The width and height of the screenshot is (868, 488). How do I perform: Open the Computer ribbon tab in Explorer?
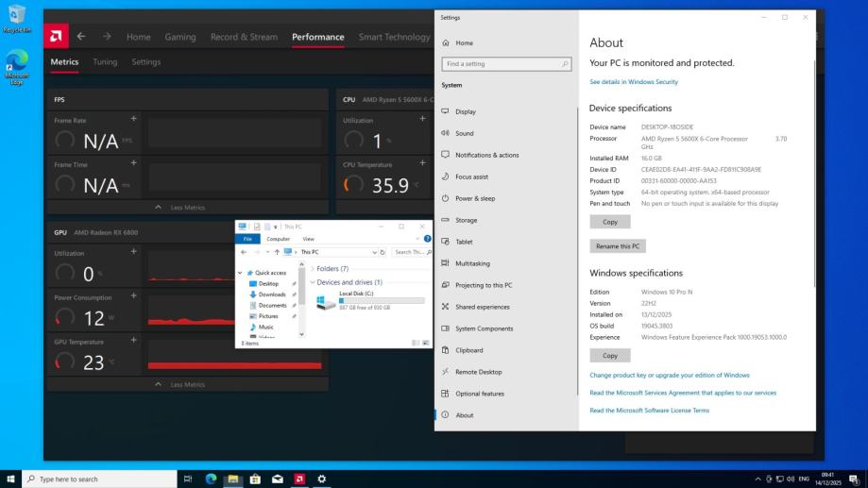[278, 239]
